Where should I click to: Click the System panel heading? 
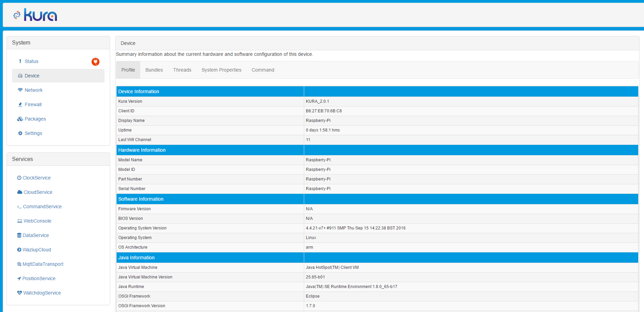pos(21,42)
